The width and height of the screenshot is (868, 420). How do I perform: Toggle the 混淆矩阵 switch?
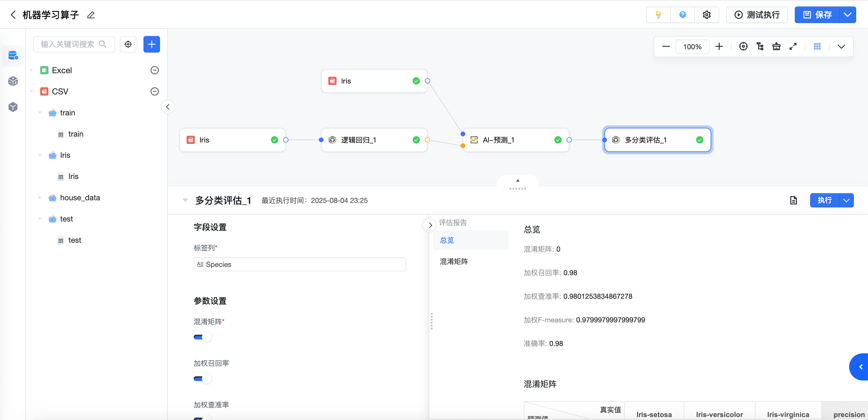point(202,337)
